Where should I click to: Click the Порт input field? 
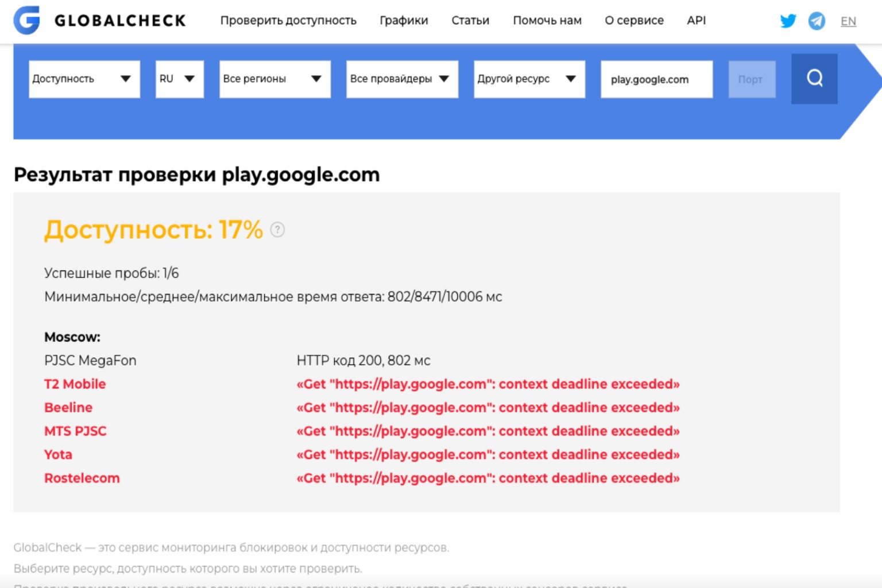752,79
